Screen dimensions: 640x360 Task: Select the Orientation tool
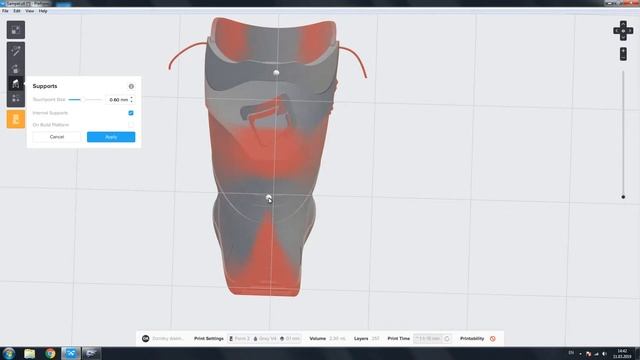(x=16, y=68)
